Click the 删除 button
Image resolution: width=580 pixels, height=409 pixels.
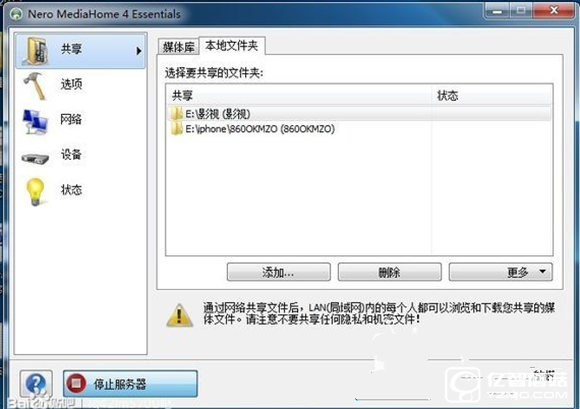click(390, 272)
